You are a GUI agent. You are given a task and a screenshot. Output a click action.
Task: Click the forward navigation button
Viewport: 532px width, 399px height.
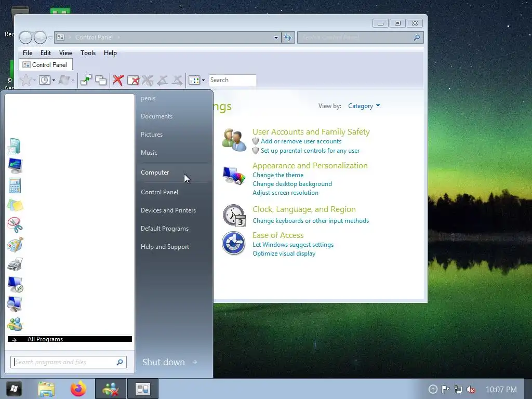pyautogui.click(x=40, y=37)
